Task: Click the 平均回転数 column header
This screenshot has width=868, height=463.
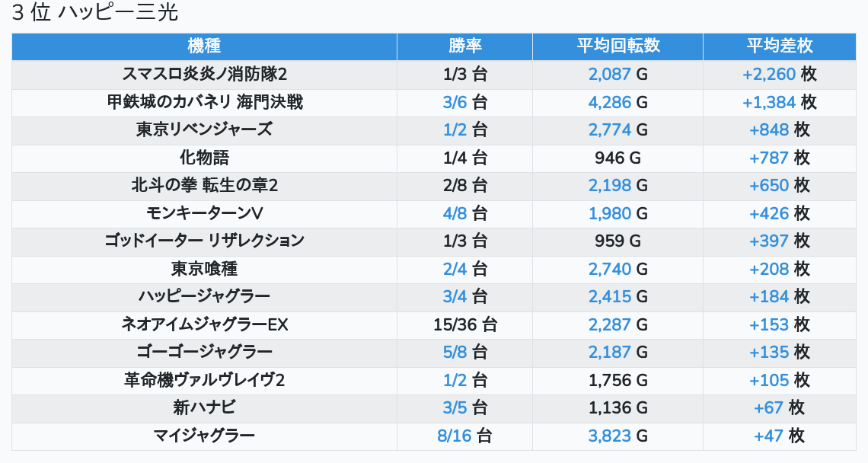Action: (617, 46)
